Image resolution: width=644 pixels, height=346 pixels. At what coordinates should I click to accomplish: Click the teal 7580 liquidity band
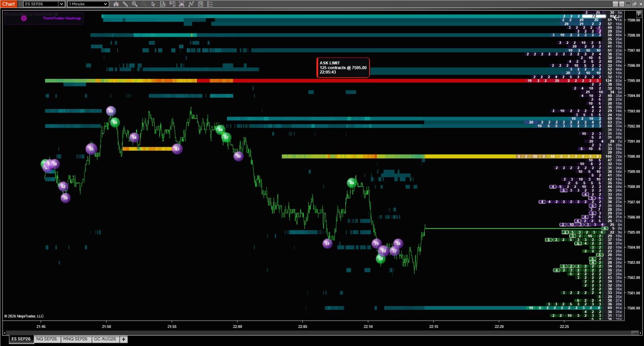pyautogui.click(x=493, y=308)
